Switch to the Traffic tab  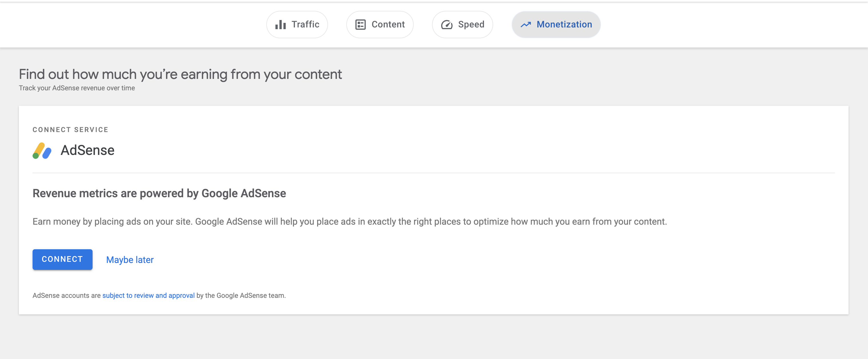(x=297, y=24)
